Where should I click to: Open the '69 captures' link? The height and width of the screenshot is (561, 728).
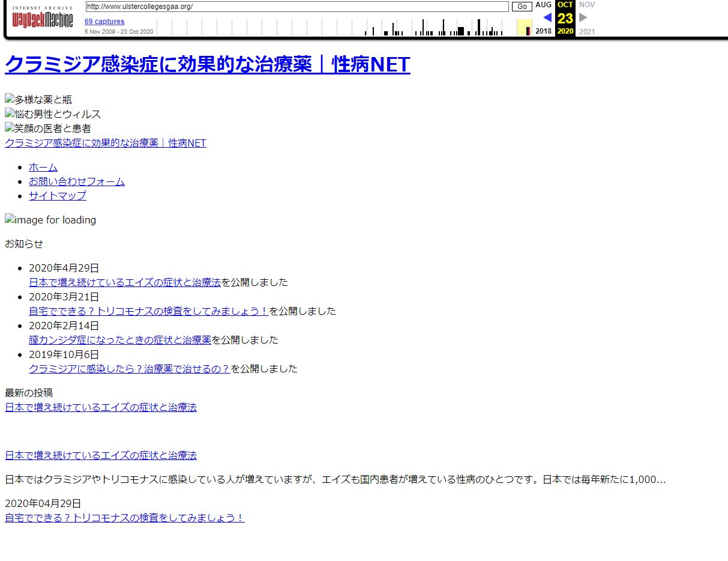pyautogui.click(x=104, y=22)
